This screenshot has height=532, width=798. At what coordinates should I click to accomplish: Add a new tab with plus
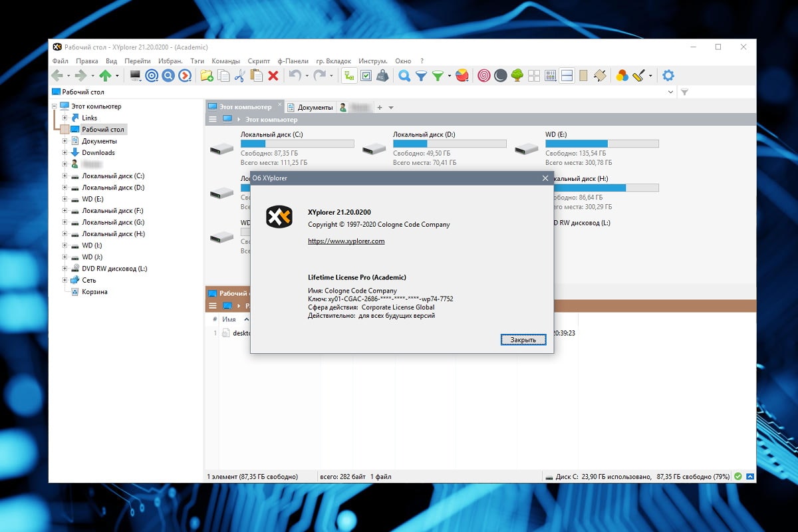point(380,107)
